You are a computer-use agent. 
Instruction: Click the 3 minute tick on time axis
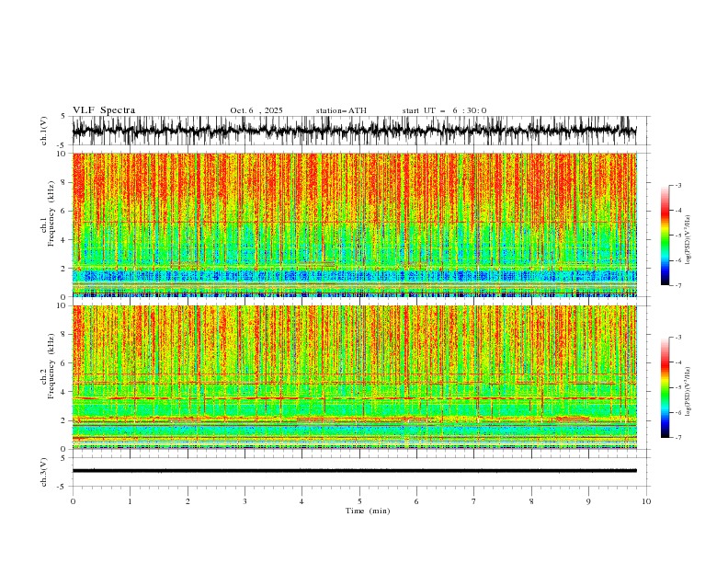click(x=245, y=501)
